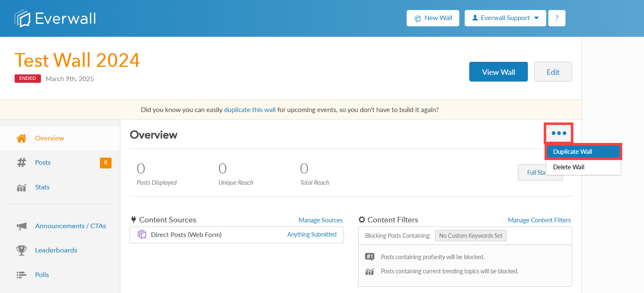Click the Blocking Posts Containing label

pyautogui.click(x=398, y=236)
